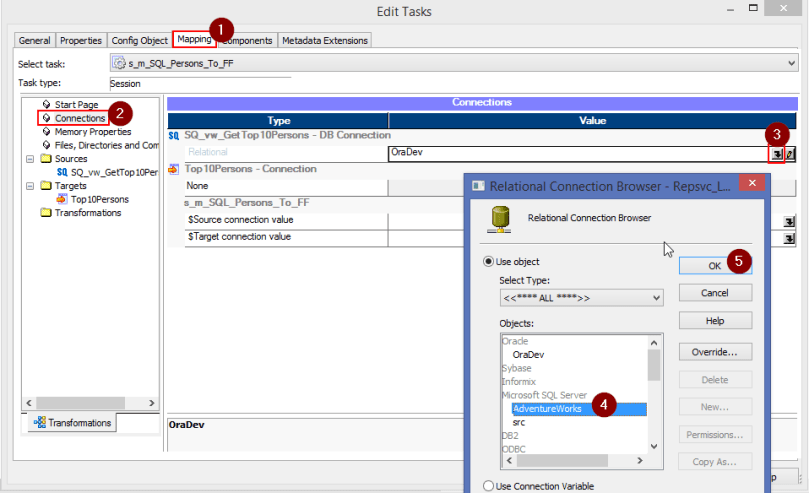
Task: Select Connections node in navigator
Action: [80, 118]
